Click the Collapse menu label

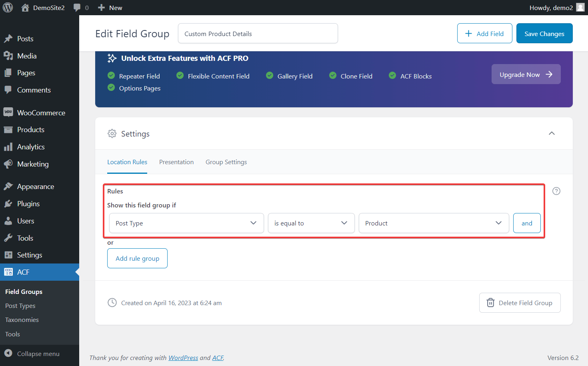click(38, 354)
